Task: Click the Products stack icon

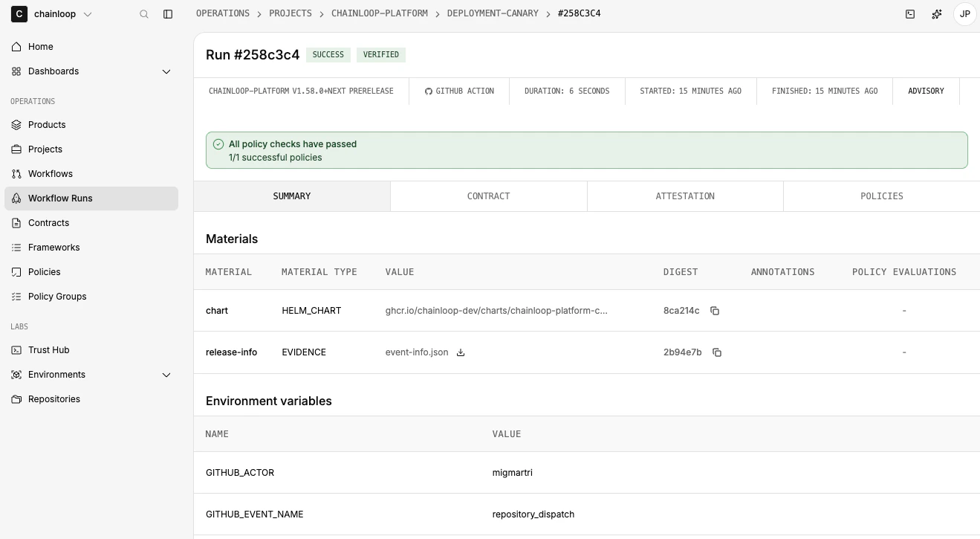Action: tap(16, 125)
